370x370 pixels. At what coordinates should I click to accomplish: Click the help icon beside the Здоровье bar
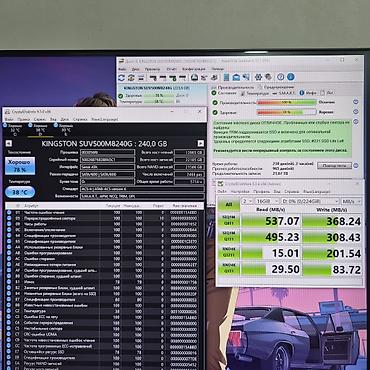pyautogui.click(x=356, y=112)
